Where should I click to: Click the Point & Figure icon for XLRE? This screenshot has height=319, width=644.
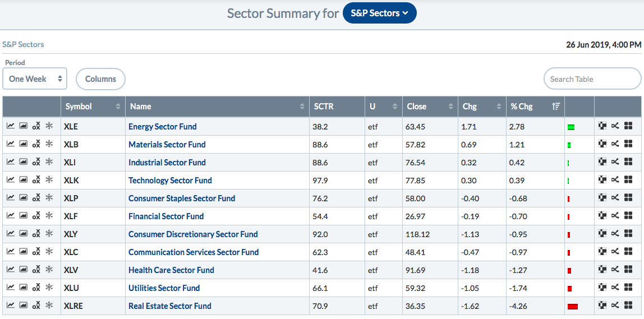[x=36, y=306]
